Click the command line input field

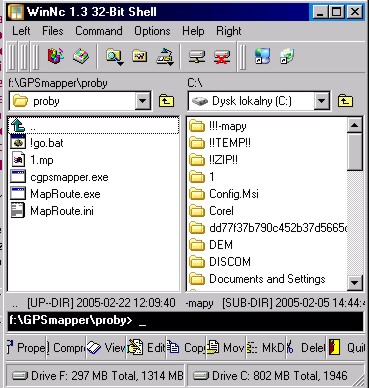pyautogui.click(x=185, y=321)
